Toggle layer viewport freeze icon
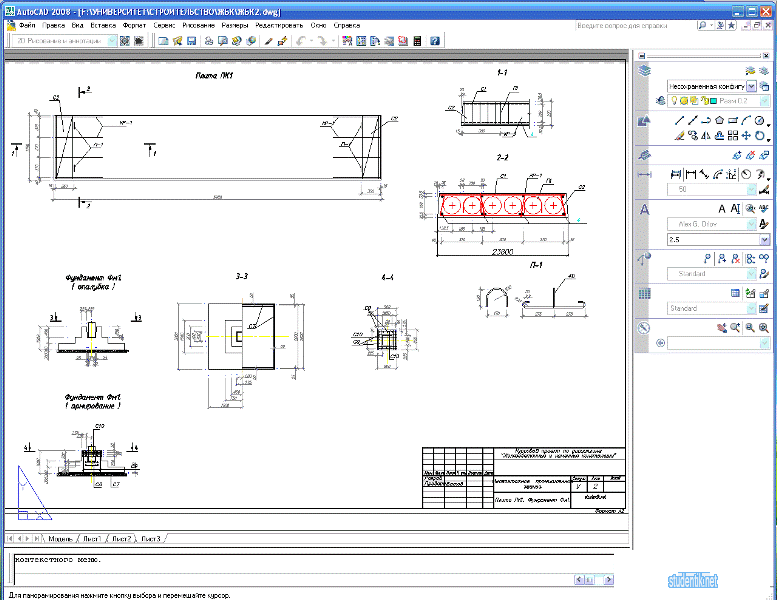The image size is (777, 600). coord(694,101)
